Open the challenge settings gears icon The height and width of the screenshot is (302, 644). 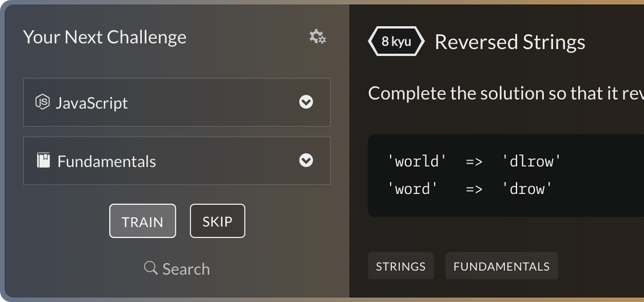pyautogui.click(x=317, y=37)
